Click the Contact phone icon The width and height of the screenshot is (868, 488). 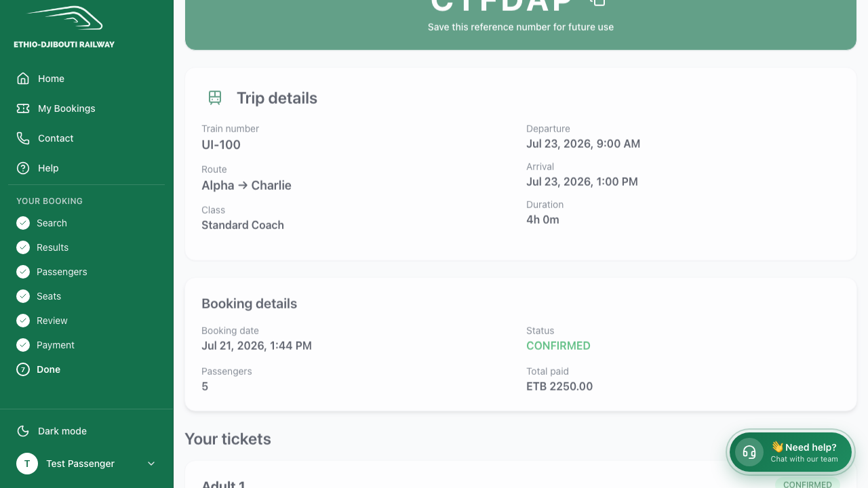(x=23, y=138)
